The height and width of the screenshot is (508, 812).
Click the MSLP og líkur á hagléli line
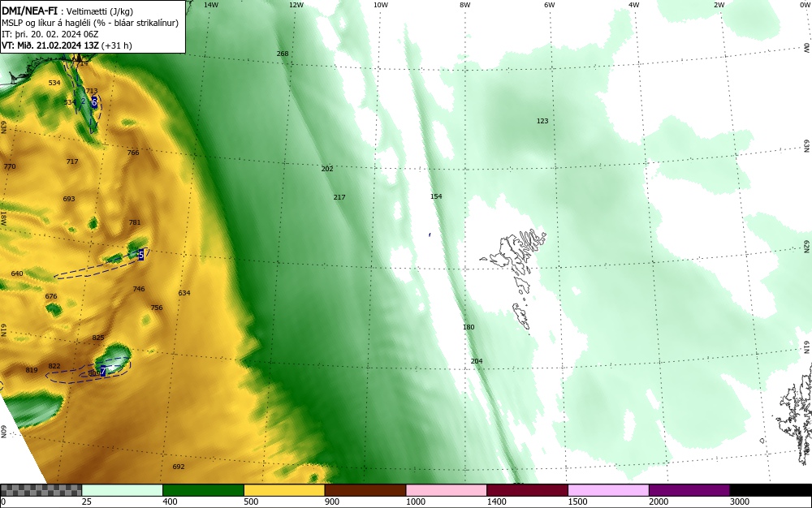tap(89, 23)
